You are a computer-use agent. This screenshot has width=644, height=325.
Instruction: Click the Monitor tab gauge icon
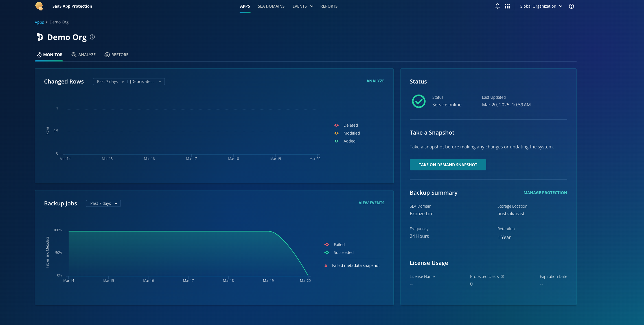coord(39,55)
